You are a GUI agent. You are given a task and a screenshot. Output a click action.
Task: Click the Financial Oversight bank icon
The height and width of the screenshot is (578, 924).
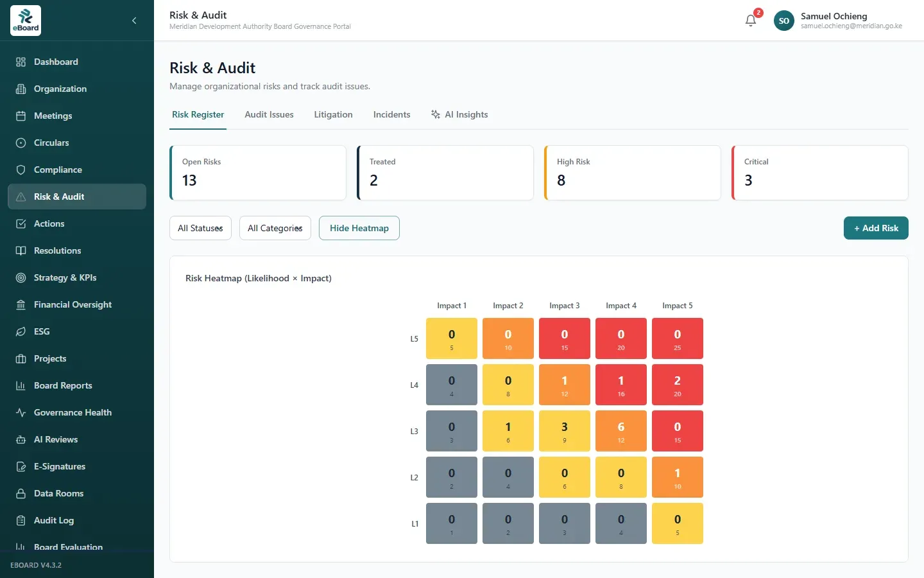[21, 304]
